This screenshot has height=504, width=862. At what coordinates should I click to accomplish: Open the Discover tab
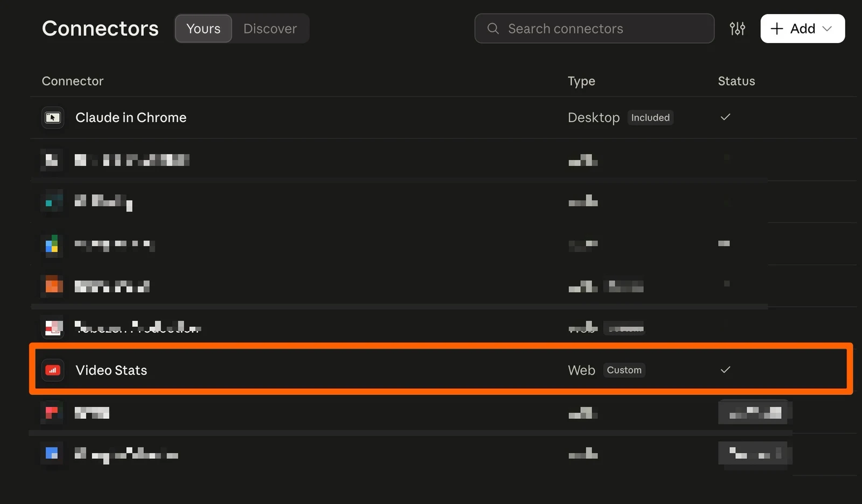pos(270,29)
